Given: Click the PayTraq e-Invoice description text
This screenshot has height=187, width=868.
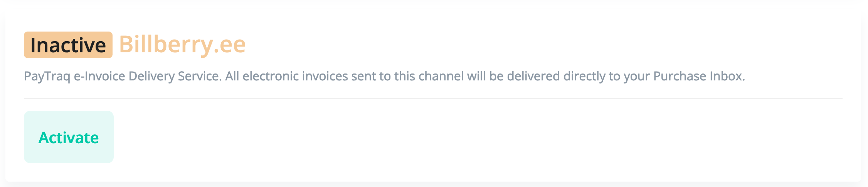Looking at the screenshot, I should (384, 76).
